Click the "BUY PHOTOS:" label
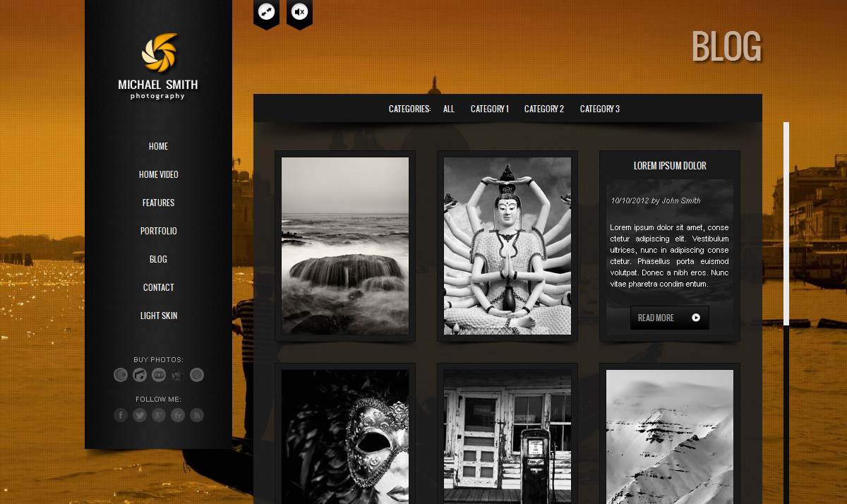Screen dimensions: 847x504 pyautogui.click(x=158, y=359)
